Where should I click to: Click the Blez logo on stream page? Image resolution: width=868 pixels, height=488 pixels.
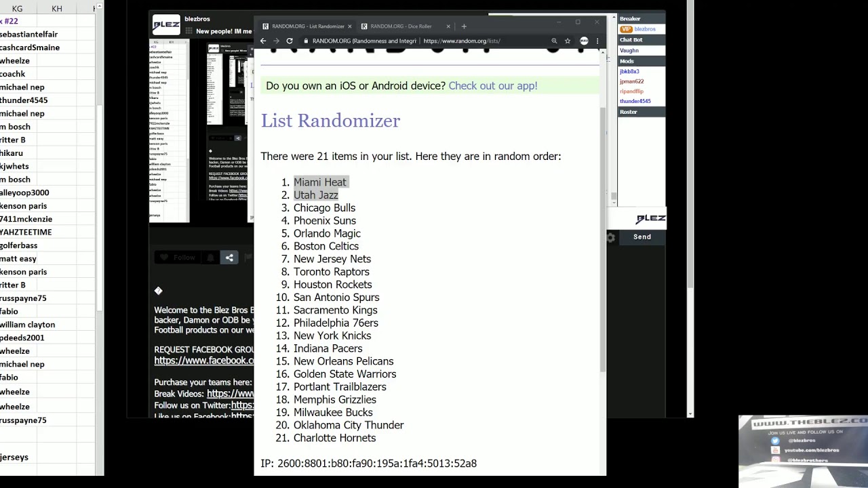166,25
